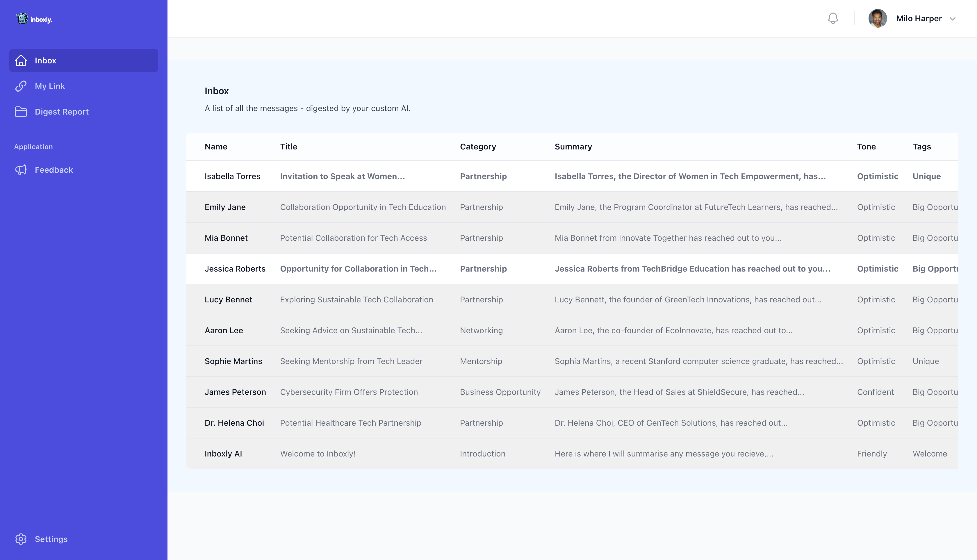Click the Digest Report folder icon
The height and width of the screenshot is (560, 977).
coord(21,112)
